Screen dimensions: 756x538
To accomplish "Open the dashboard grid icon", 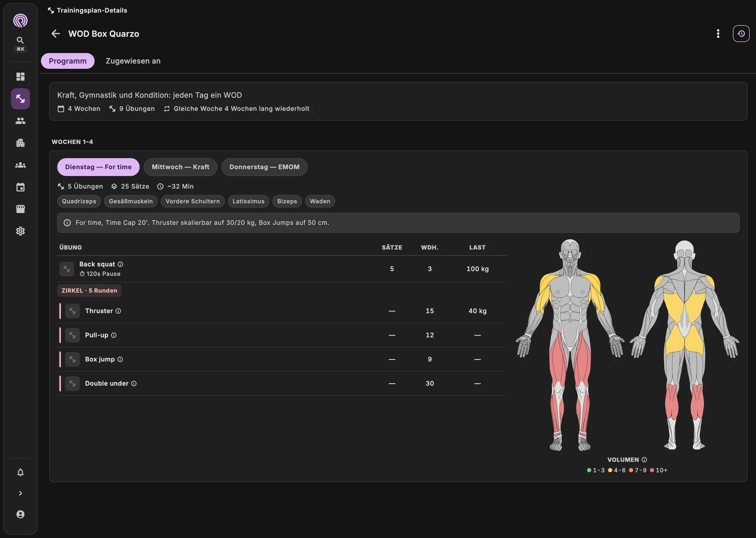I will tap(20, 77).
